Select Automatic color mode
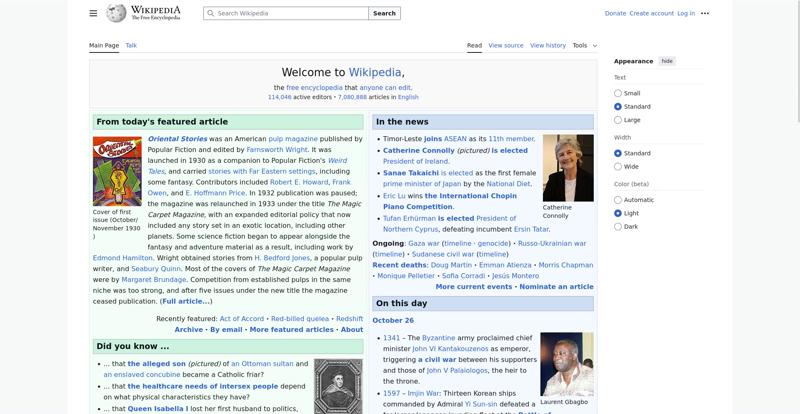800x414 pixels. coord(618,200)
